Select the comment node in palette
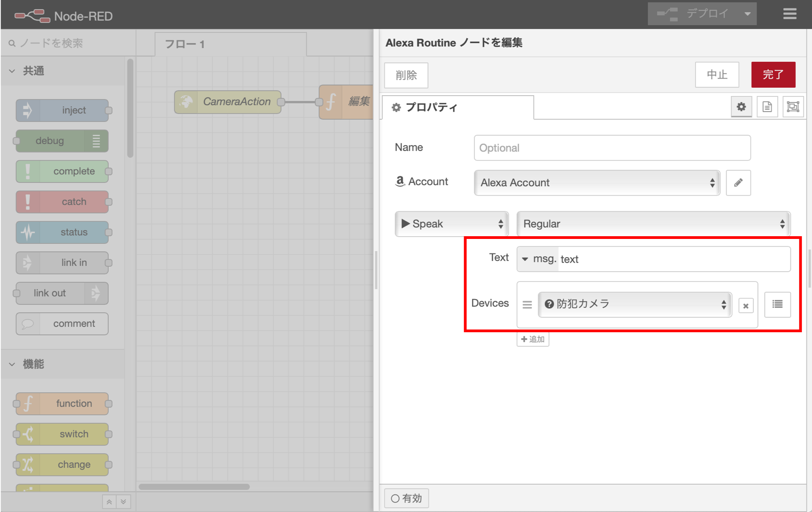 62,324
